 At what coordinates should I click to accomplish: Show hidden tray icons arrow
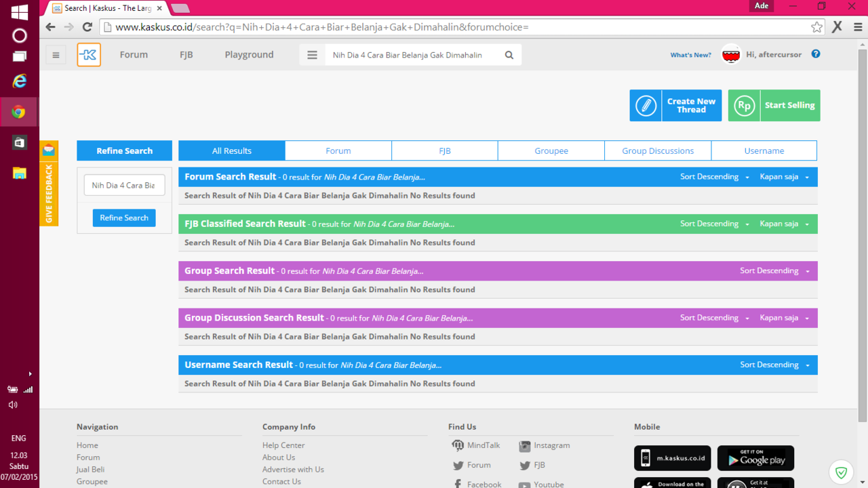[30, 374]
